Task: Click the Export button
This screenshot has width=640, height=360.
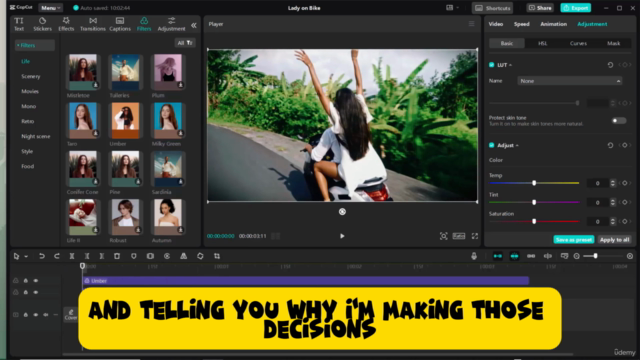Action: [x=575, y=8]
